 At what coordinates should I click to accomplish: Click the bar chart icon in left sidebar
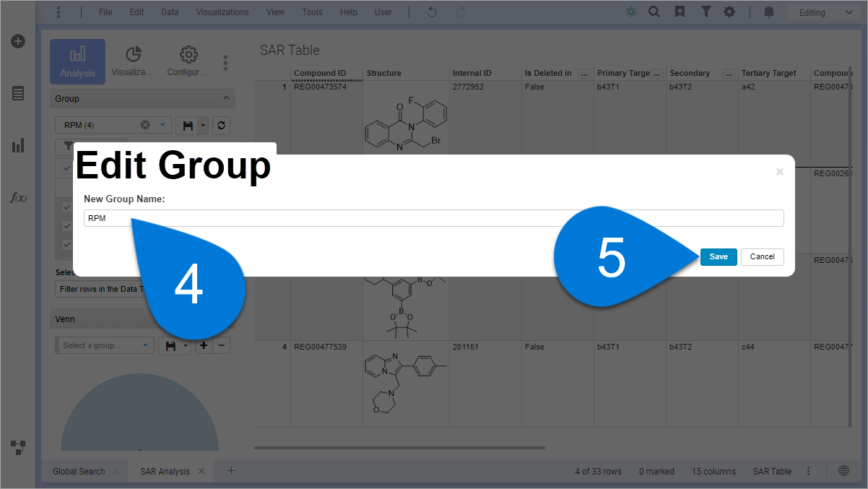[18, 146]
